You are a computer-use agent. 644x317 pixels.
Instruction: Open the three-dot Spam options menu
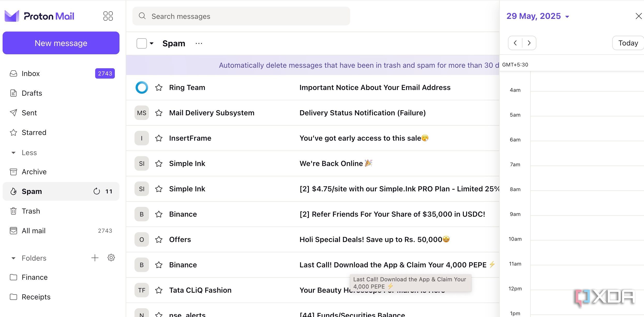click(x=199, y=43)
